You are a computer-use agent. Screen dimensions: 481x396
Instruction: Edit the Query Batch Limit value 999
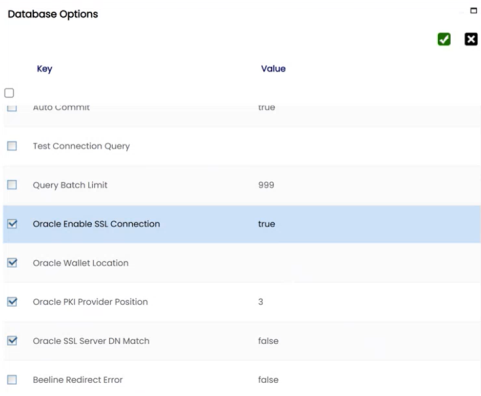pyautogui.click(x=266, y=185)
